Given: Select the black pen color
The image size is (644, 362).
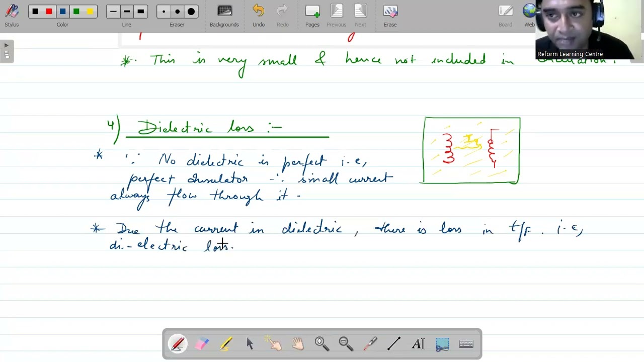Looking at the screenshot, I should [x=35, y=12].
